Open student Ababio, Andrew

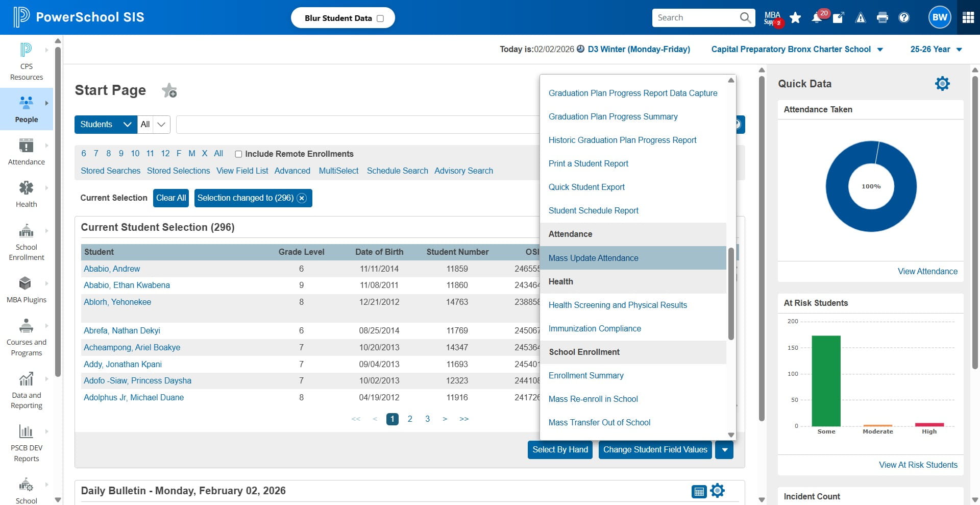tap(112, 269)
